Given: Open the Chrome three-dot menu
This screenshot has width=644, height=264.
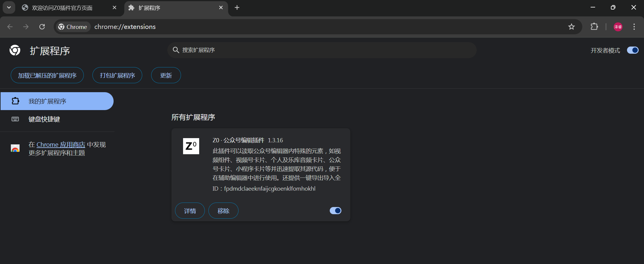Looking at the screenshot, I should coord(634,27).
